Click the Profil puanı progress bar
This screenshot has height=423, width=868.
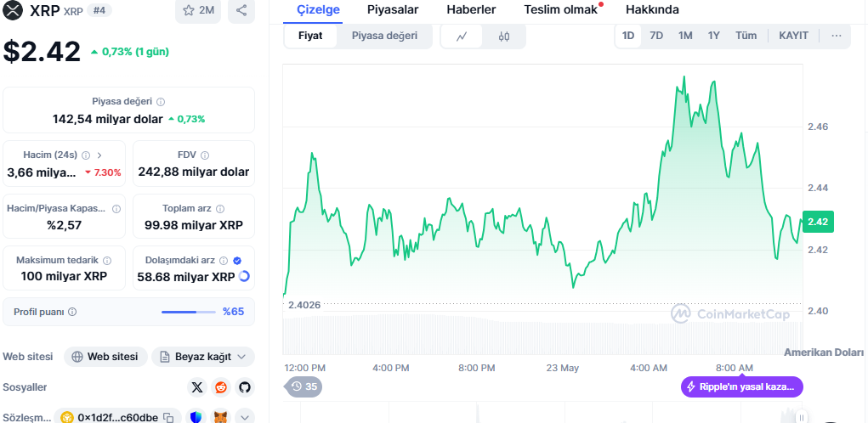[189, 312]
